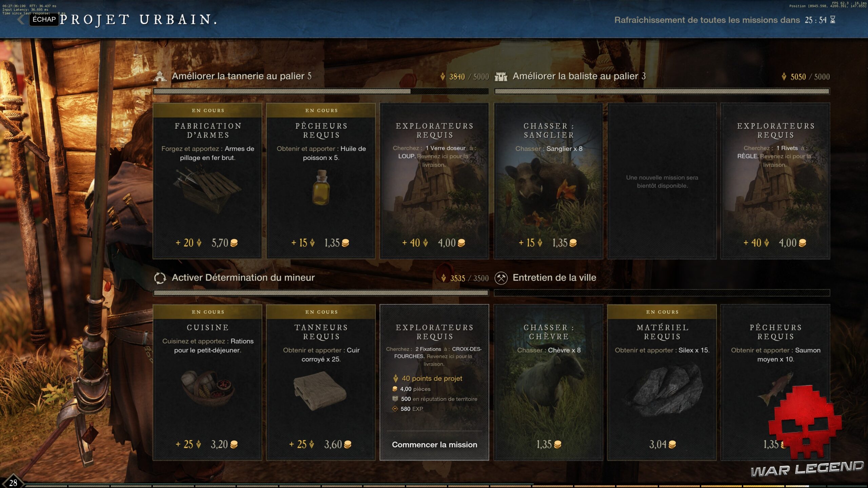Click the ballista fortress icon
The image size is (868, 488).
pos(501,77)
